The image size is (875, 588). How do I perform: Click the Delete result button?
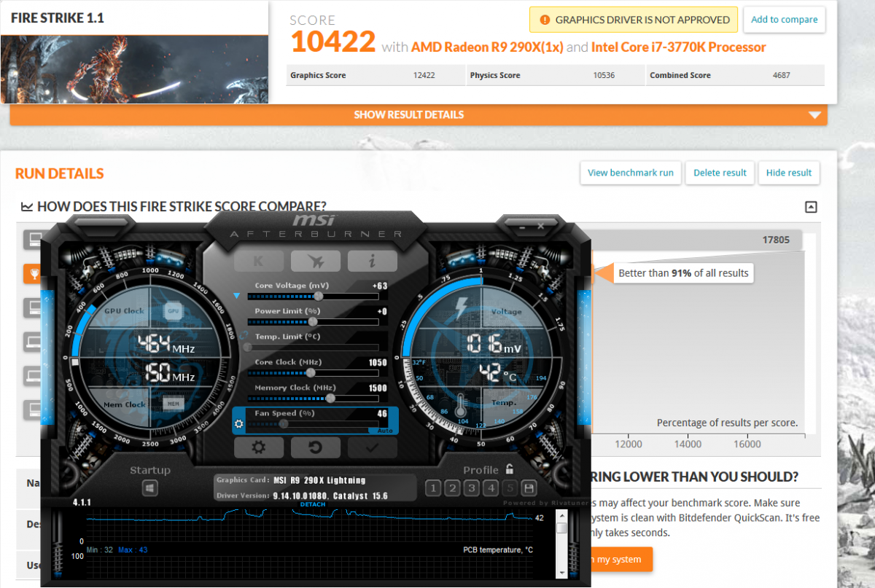click(x=720, y=173)
